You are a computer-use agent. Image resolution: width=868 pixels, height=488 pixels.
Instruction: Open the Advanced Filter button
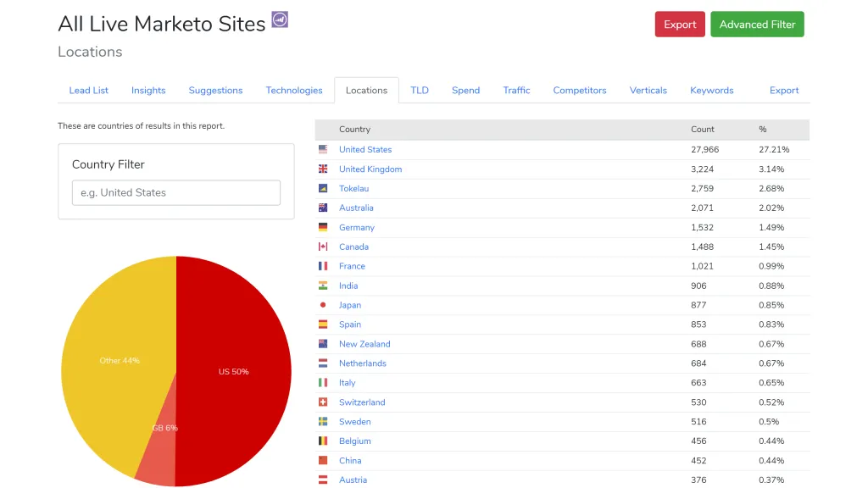coord(757,25)
